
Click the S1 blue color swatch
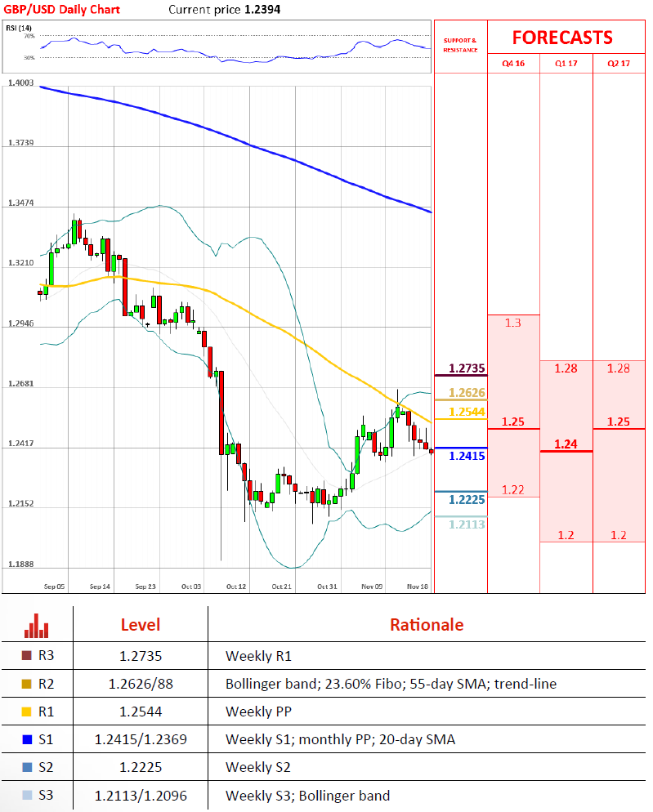click(27, 739)
